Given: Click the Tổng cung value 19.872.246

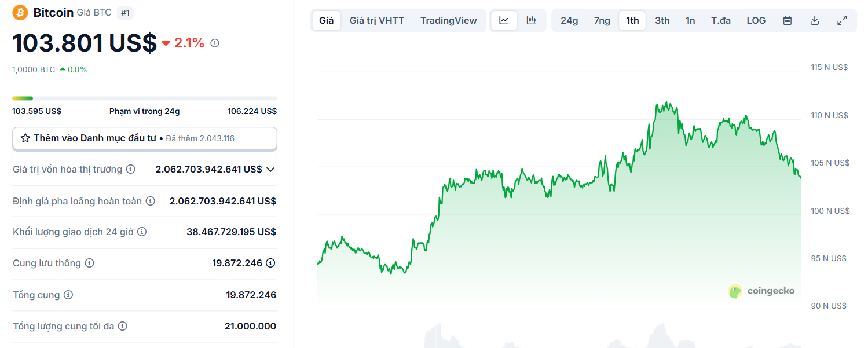Looking at the screenshot, I should coord(251,295).
